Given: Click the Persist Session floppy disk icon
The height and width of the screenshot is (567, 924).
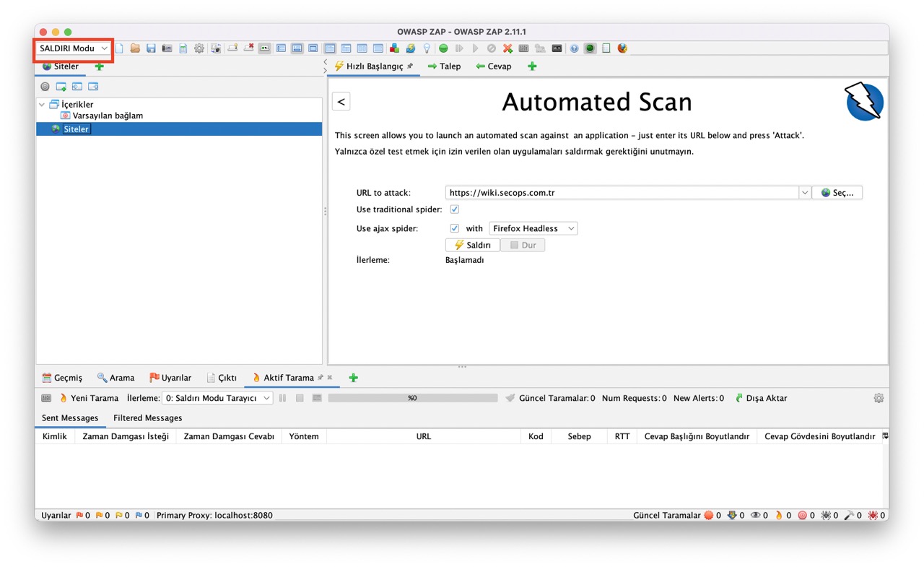Looking at the screenshot, I should coord(151,48).
